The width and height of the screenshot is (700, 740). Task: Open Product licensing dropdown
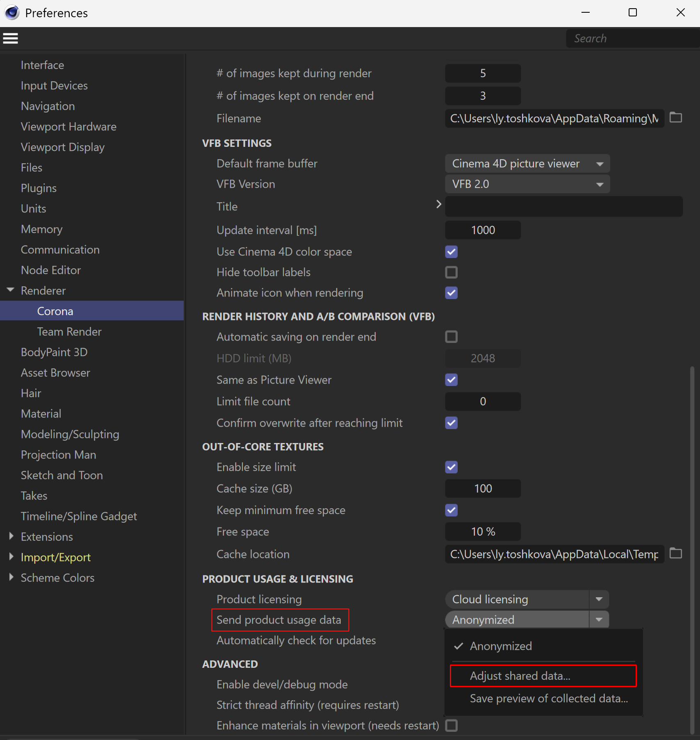pos(527,599)
